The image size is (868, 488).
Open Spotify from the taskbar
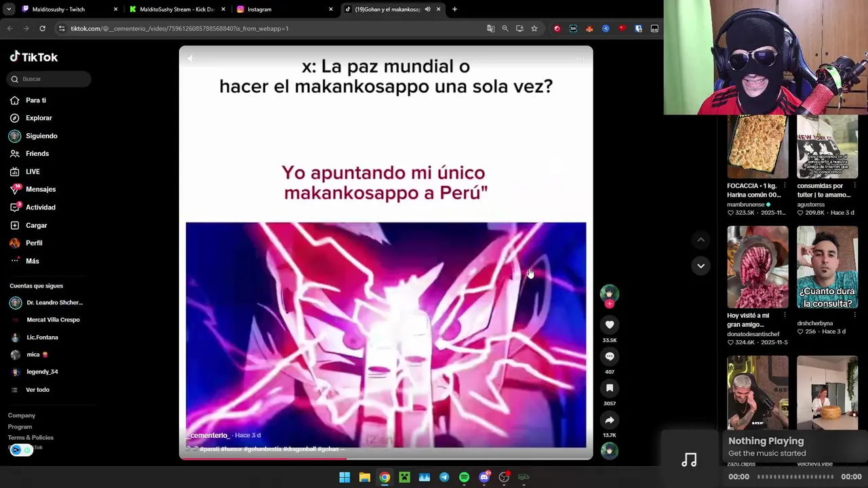click(x=464, y=477)
